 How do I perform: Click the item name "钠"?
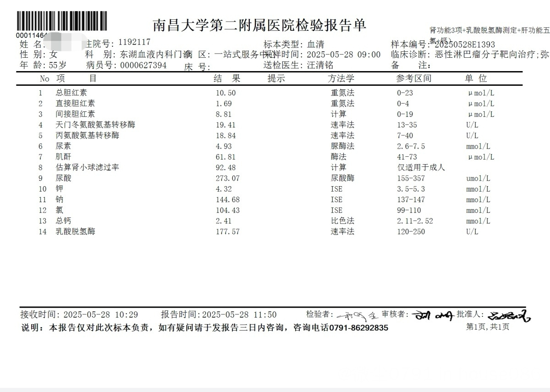pyautogui.click(x=60, y=199)
